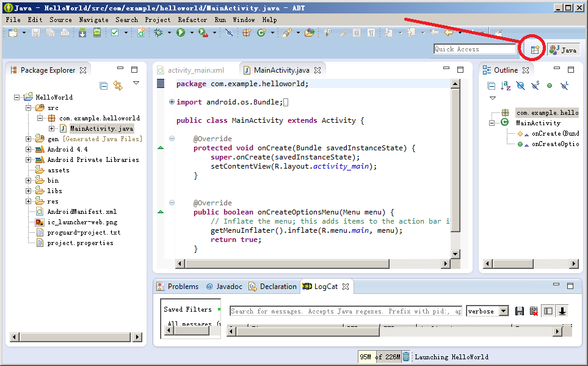Viewport: 588px width, 366px height.
Task: Switch to the Java perspective button
Action: point(563,49)
